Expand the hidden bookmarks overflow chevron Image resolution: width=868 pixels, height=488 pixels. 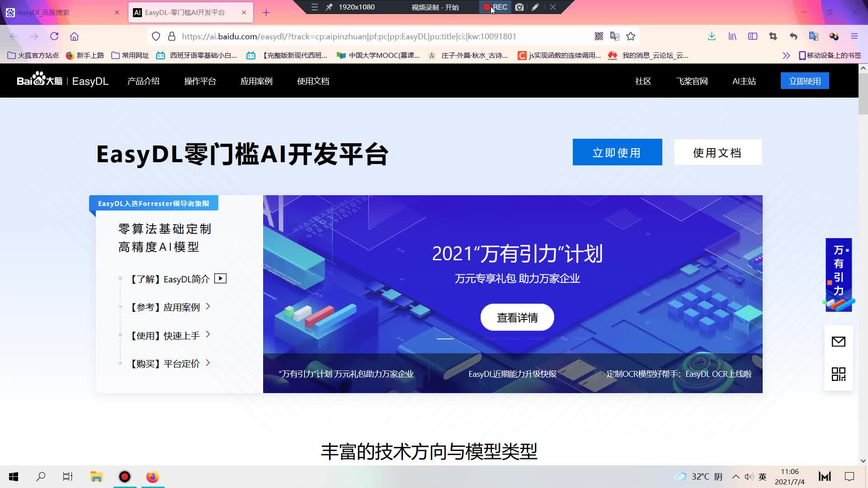pyautogui.click(x=786, y=56)
